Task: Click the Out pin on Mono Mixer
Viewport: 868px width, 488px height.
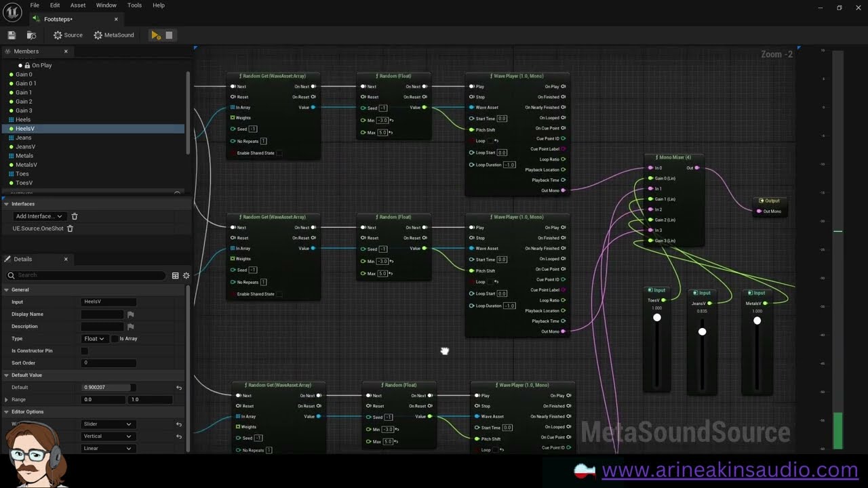Action: coord(696,168)
